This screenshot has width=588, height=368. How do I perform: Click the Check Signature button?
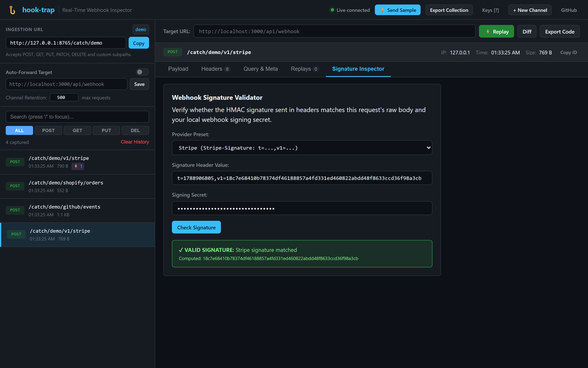click(x=196, y=227)
